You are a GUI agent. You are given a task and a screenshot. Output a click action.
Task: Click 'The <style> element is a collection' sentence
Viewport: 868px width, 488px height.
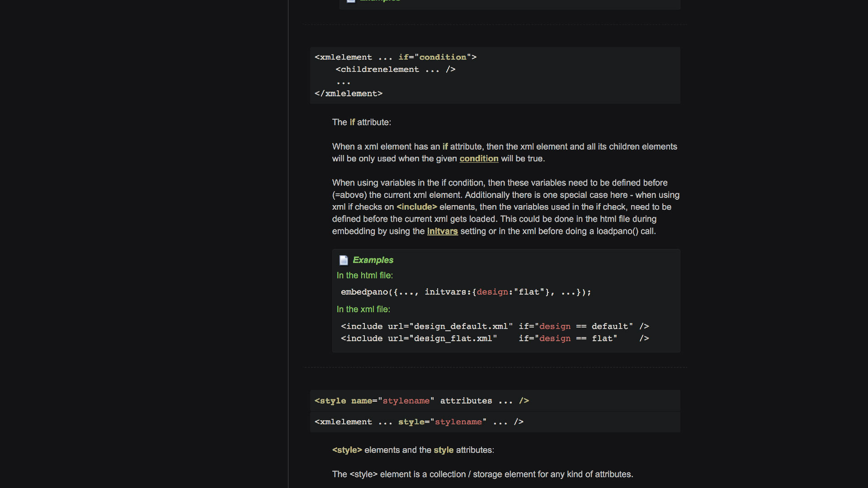click(x=482, y=474)
